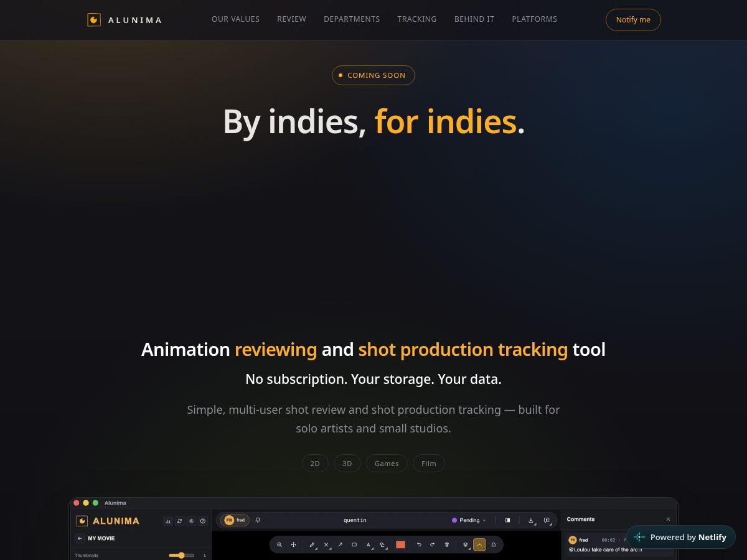
Task: Select the 2D tag
Action: pyautogui.click(x=315, y=464)
